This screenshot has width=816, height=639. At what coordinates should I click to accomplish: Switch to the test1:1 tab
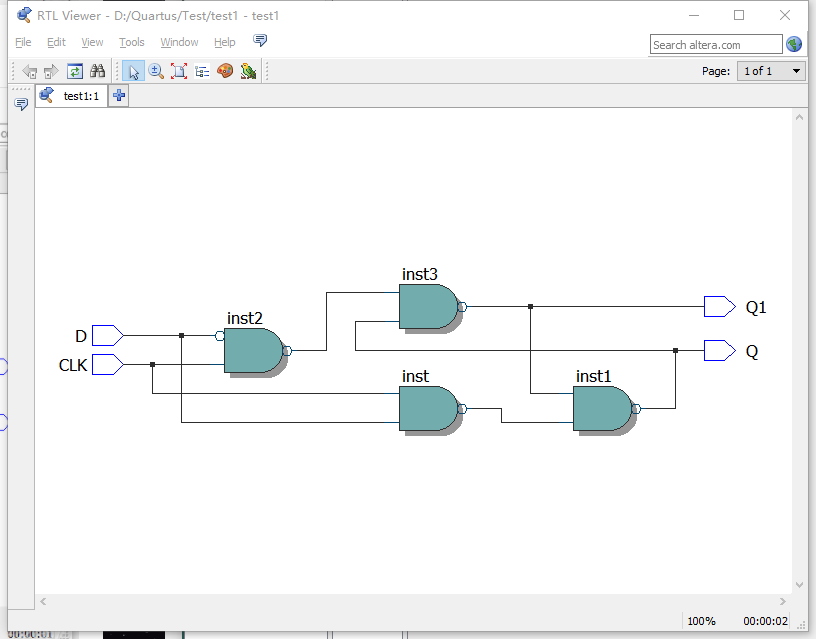pyautogui.click(x=71, y=96)
